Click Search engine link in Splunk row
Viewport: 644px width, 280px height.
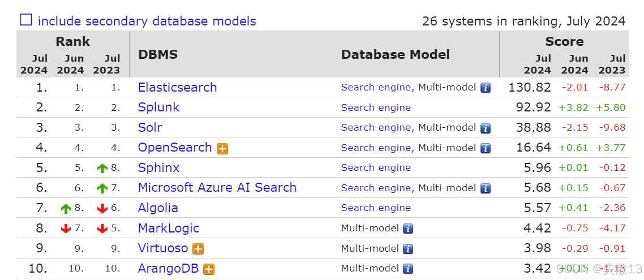coord(376,107)
